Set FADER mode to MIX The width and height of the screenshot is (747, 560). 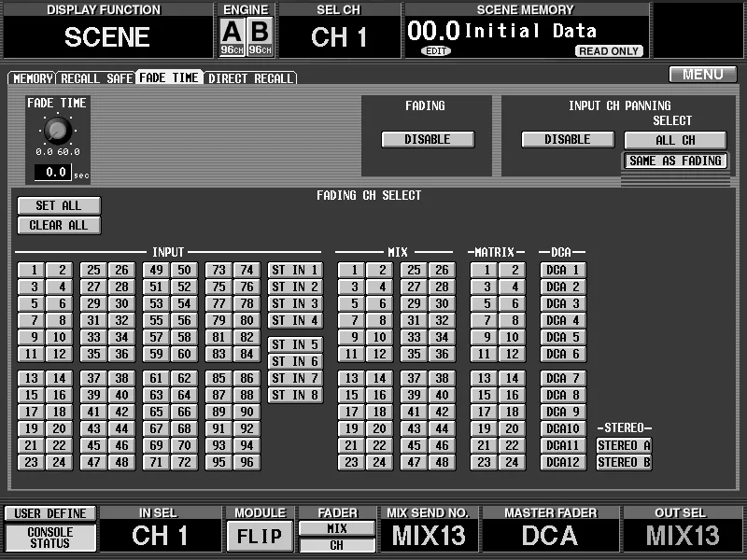tap(337, 528)
